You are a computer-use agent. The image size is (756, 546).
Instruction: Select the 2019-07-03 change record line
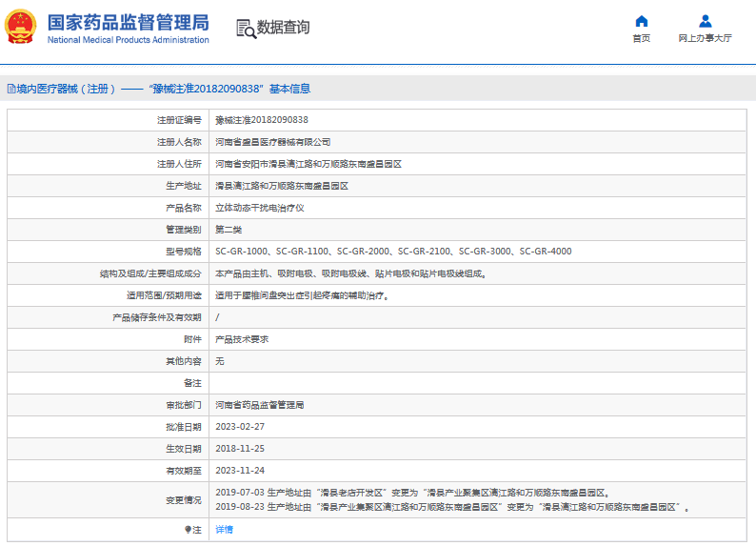pyautogui.click(x=413, y=493)
